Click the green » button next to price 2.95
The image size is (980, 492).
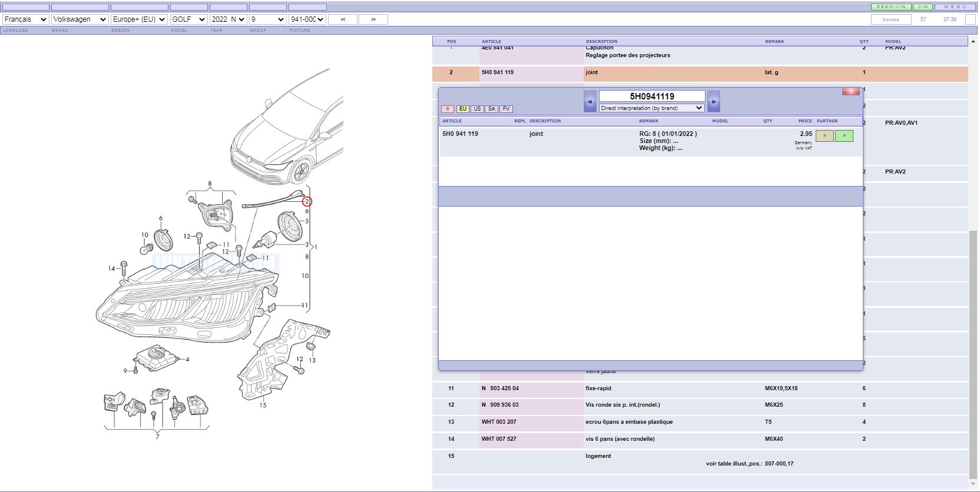(x=844, y=136)
